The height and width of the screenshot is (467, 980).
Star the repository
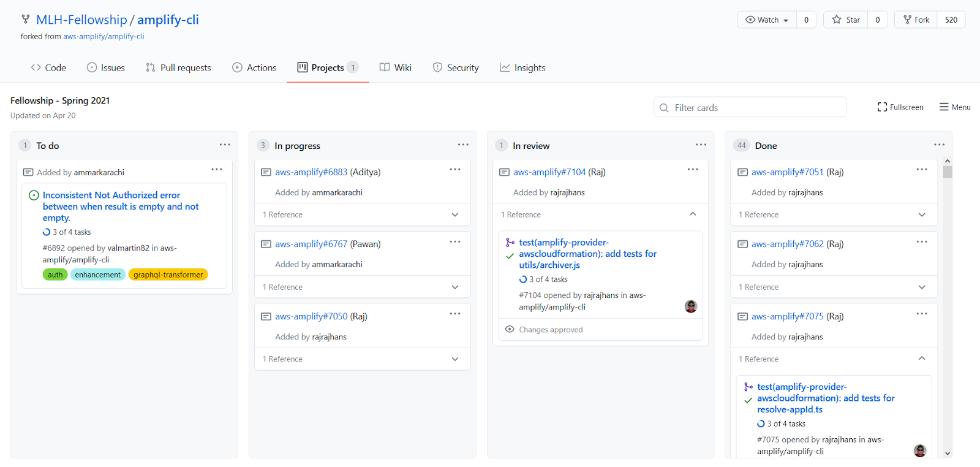click(x=846, y=20)
